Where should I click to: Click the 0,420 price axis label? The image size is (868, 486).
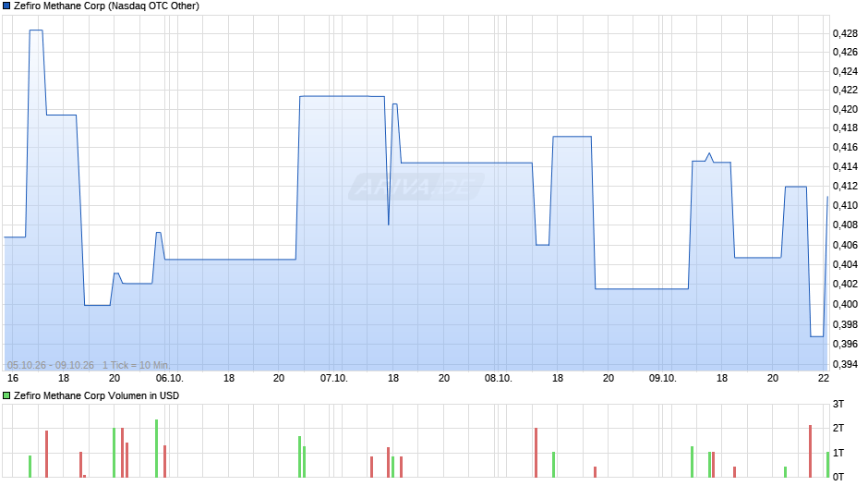coord(845,109)
